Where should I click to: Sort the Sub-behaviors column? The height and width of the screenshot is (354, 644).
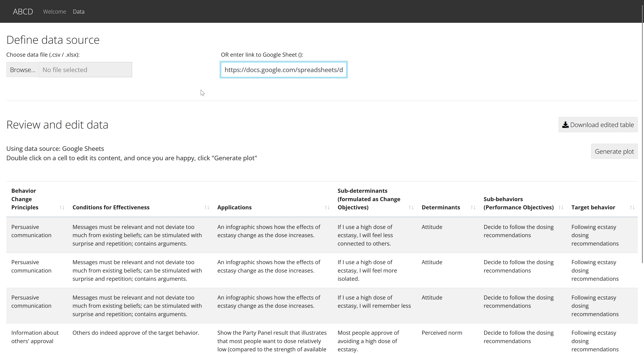561,207
